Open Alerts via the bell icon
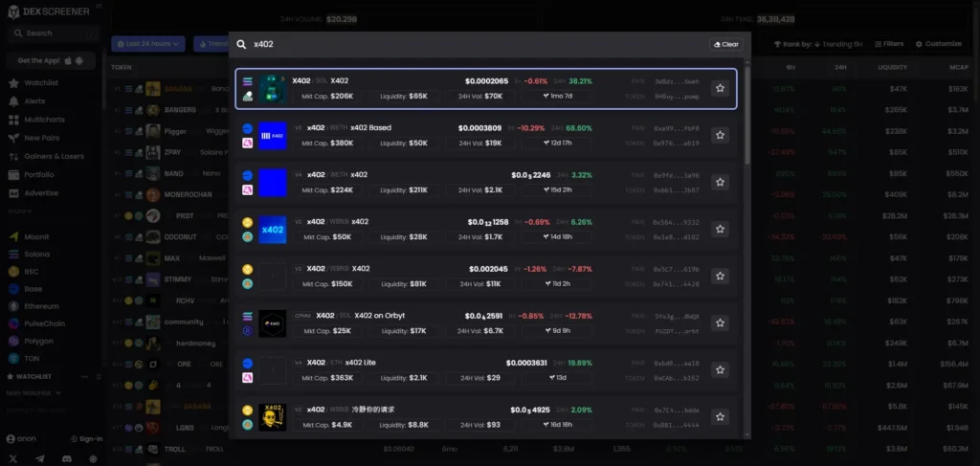The width and height of the screenshot is (980, 466). click(x=13, y=101)
